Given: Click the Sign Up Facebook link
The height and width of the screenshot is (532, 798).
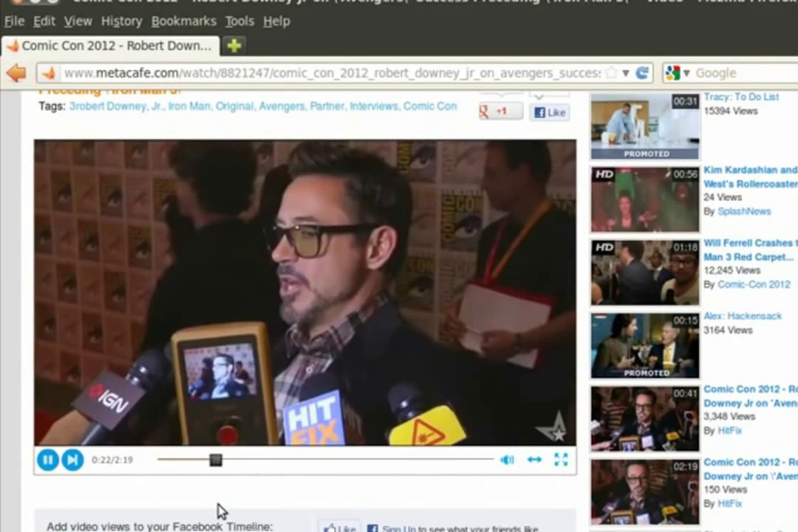Looking at the screenshot, I should [398, 528].
